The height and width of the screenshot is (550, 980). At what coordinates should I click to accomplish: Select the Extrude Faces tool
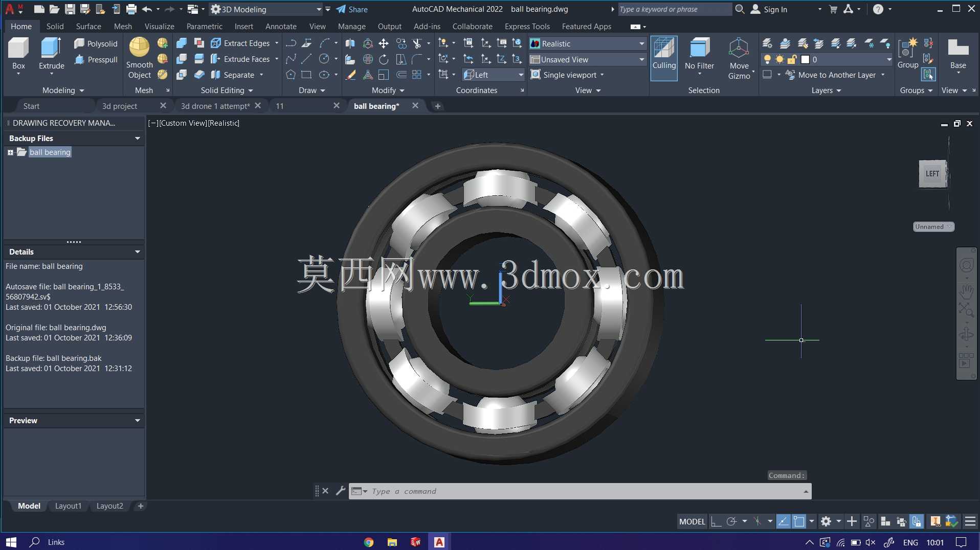tap(240, 59)
